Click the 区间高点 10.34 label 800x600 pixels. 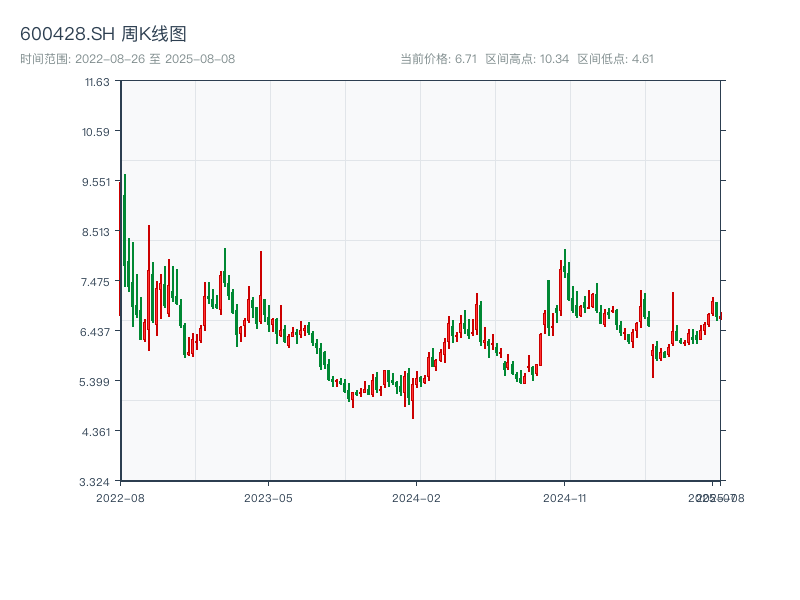tap(527, 59)
